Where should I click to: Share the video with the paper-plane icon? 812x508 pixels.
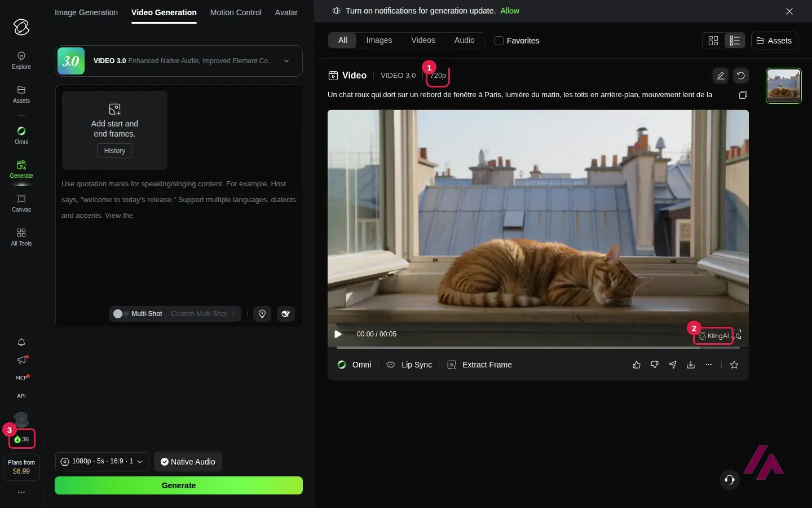click(x=673, y=365)
